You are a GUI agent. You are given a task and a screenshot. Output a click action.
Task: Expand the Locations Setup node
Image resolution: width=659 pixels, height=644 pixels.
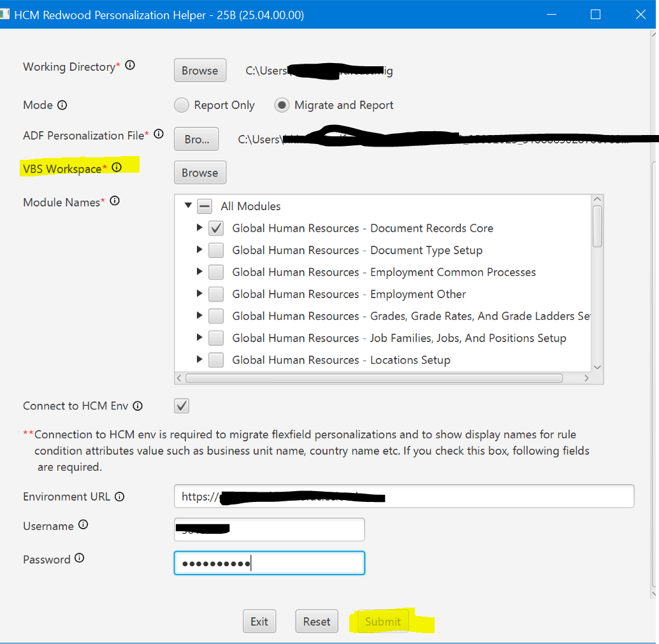click(199, 359)
